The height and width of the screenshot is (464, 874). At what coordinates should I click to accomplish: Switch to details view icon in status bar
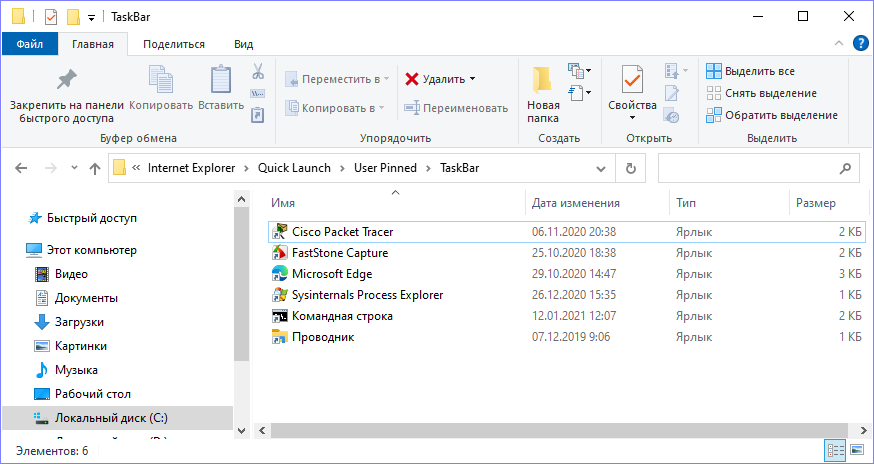[x=836, y=450]
